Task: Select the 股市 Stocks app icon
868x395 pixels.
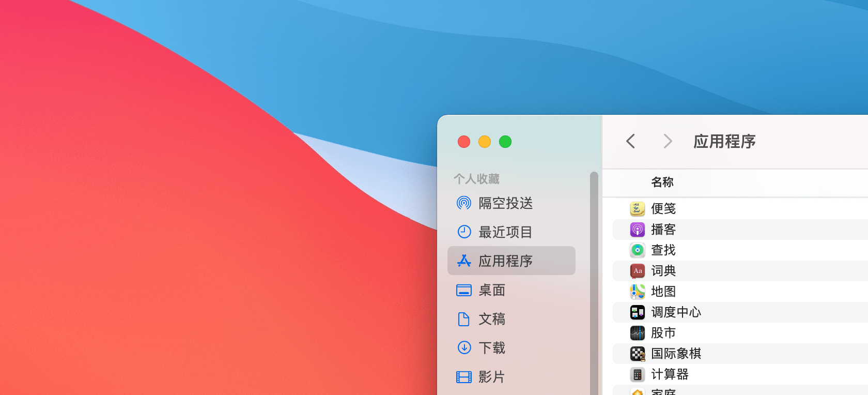Action: [638, 332]
